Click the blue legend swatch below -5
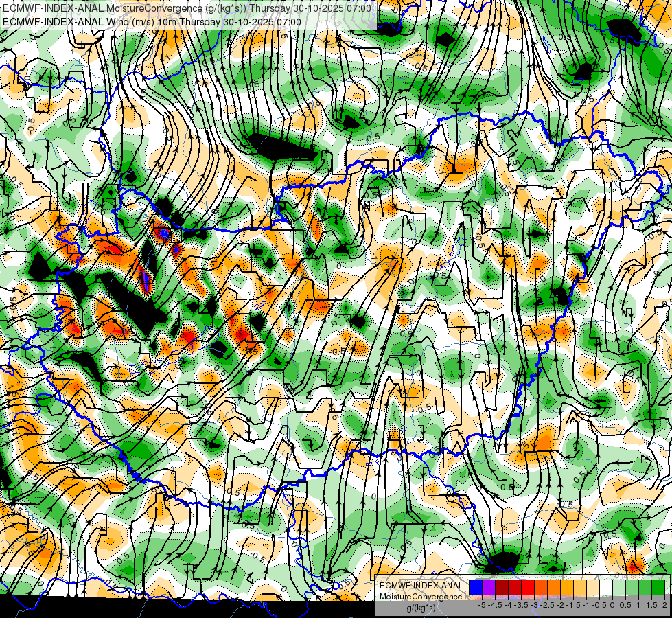This screenshot has width=672, height=618. (x=476, y=588)
